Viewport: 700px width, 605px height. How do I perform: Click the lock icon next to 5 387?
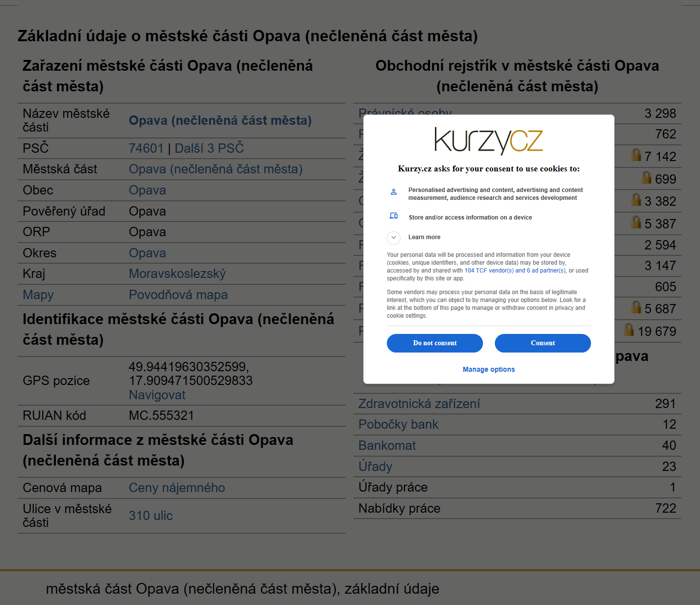(636, 222)
